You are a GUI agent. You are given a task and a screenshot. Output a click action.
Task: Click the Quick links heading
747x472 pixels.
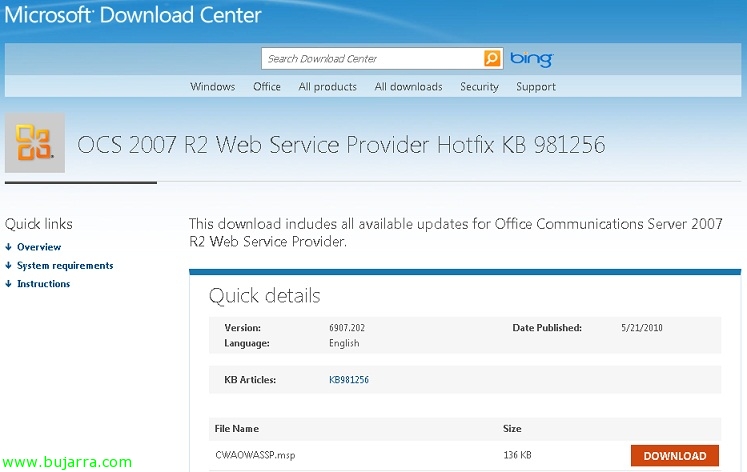pyautogui.click(x=39, y=224)
